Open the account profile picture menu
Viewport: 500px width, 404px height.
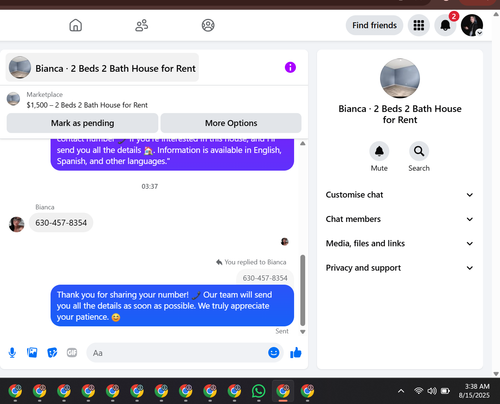[472, 25]
